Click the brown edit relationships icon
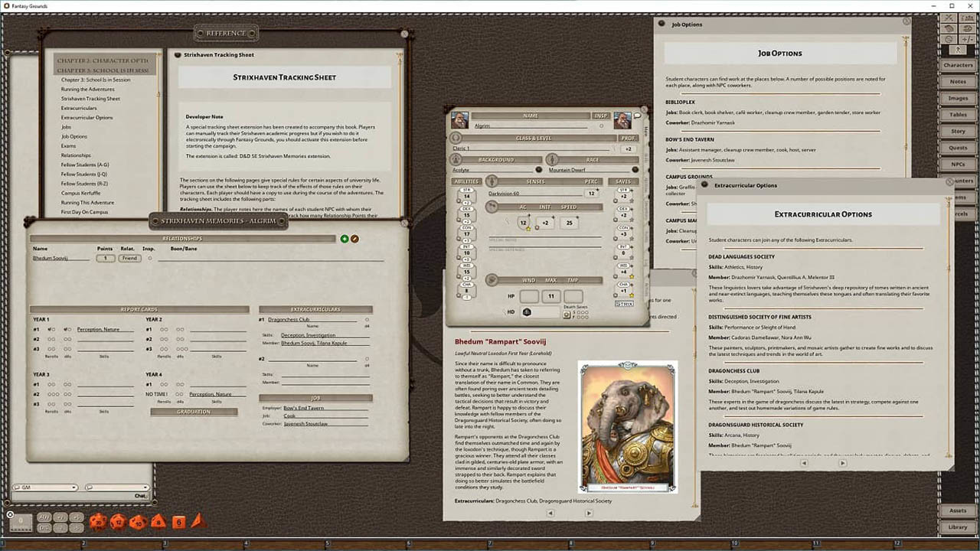 coord(354,239)
